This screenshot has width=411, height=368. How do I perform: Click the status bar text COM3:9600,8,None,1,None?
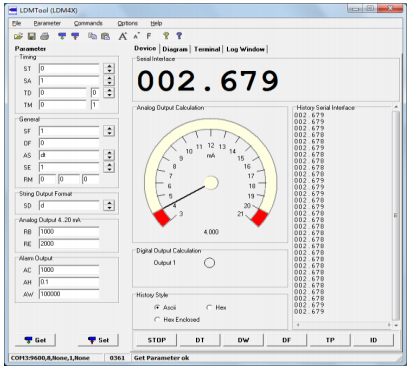(50, 358)
